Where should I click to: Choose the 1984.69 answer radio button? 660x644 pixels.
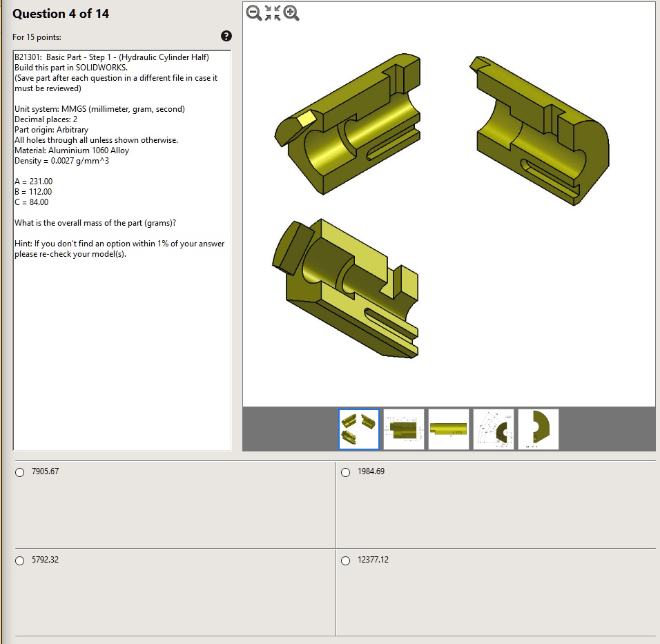pos(347,472)
